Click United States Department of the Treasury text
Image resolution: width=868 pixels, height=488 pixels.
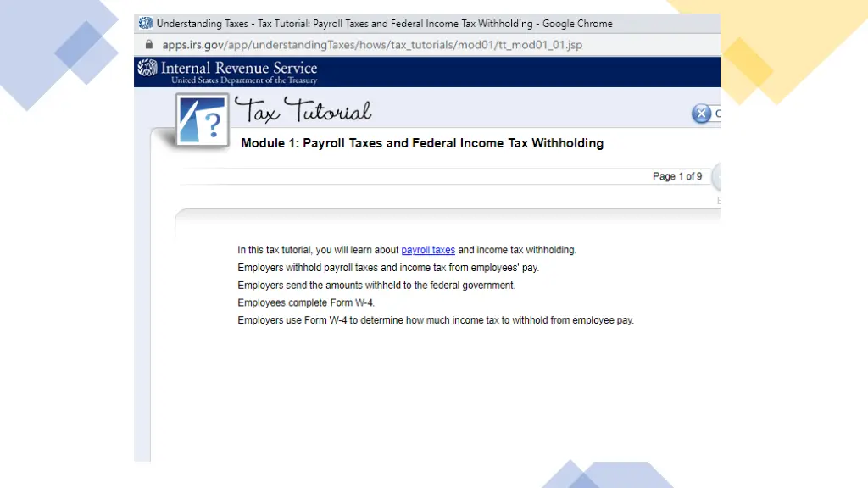click(244, 80)
